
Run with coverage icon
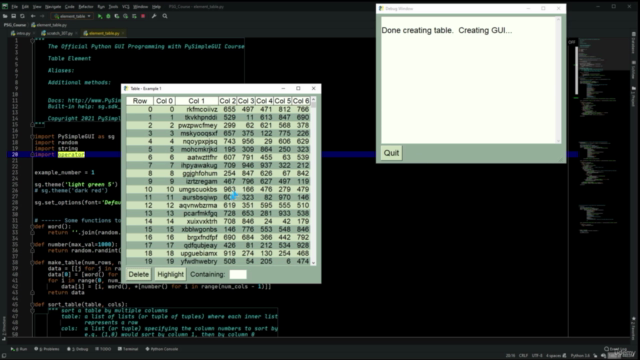tap(117, 16)
